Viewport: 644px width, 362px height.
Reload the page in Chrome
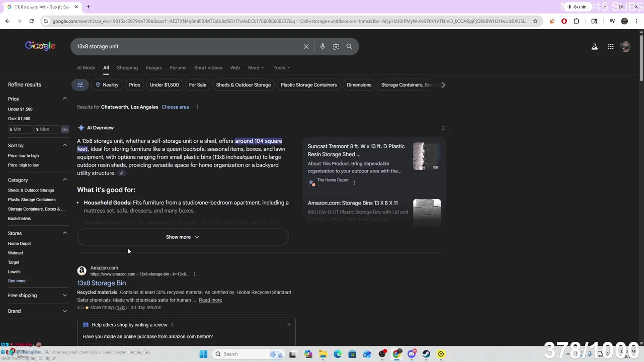(x=31, y=21)
